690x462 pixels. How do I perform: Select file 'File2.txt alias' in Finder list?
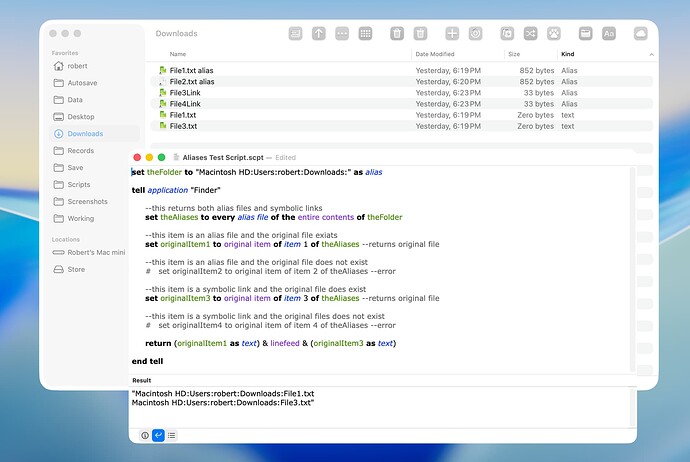coord(401,81)
